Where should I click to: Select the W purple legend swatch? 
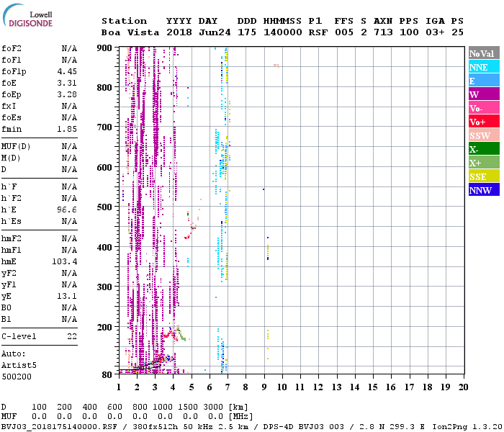pyautogui.click(x=484, y=94)
